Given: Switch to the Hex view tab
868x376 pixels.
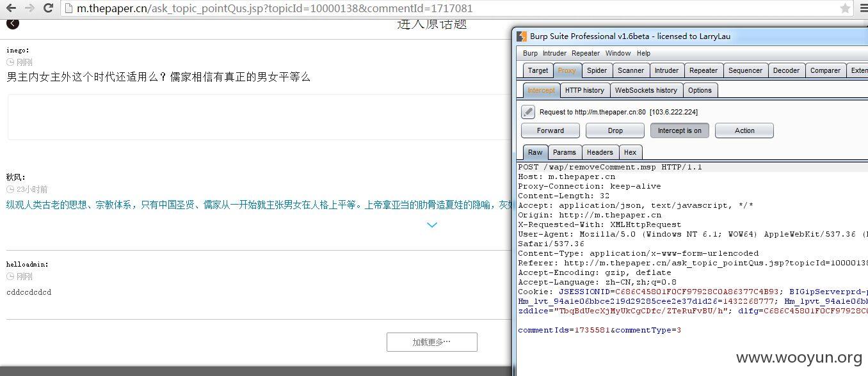Looking at the screenshot, I should coord(630,152).
